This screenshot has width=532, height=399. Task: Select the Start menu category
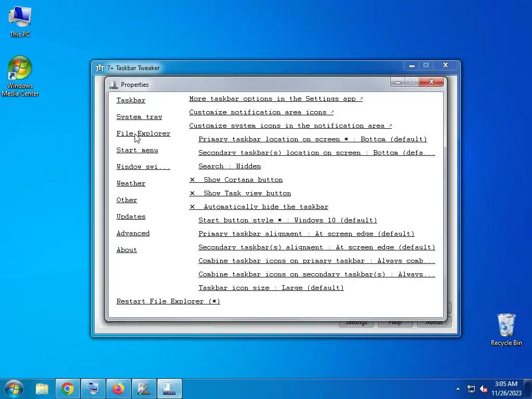coord(137,150)
